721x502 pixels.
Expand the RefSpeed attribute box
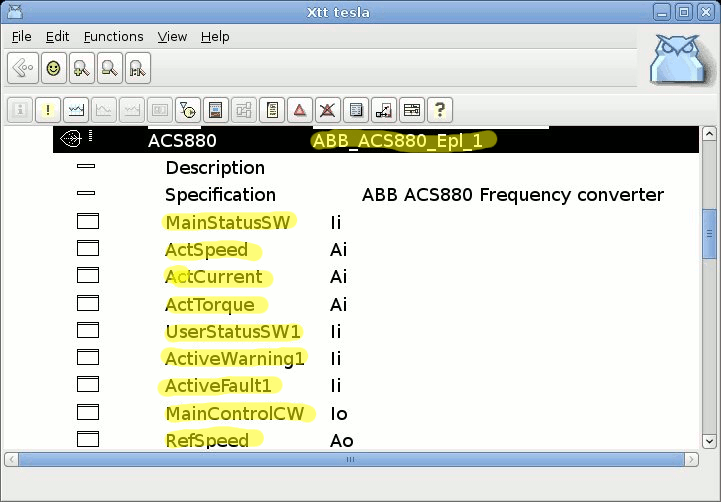click(x=88, y=439)
